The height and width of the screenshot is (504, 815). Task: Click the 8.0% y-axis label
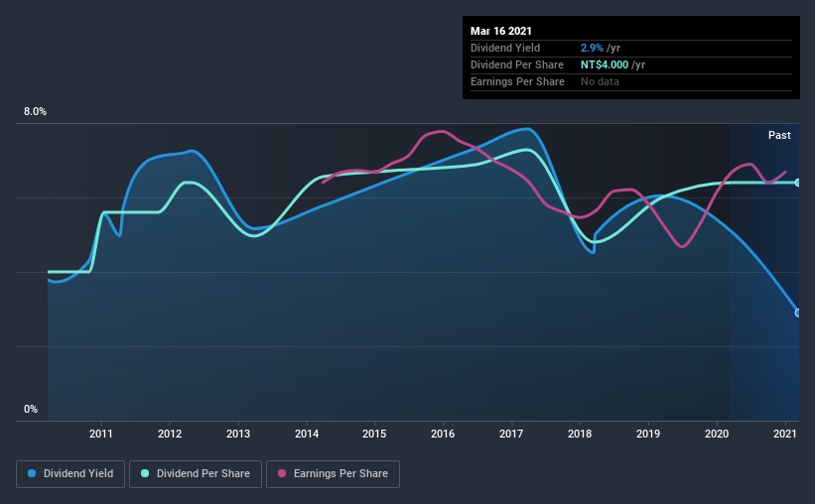[x=35, y=112]
